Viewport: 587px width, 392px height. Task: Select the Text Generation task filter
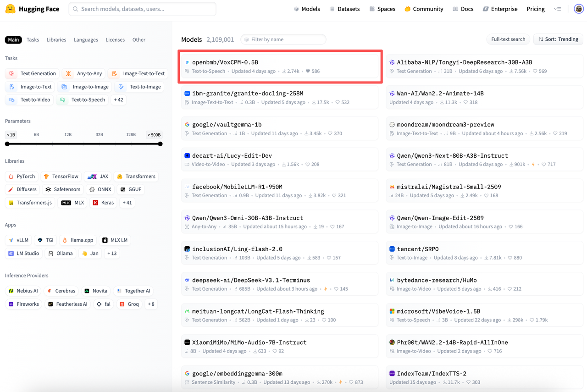[x=33, y=73]
